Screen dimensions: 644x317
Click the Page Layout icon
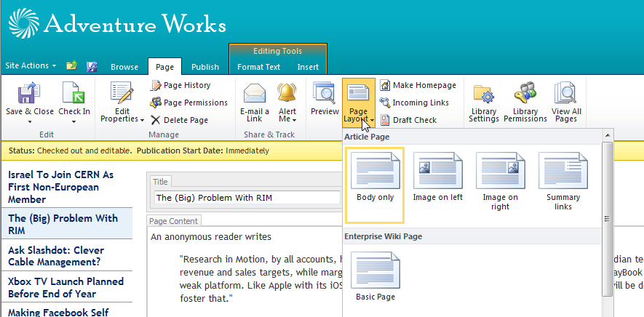click(x=358, y=93)
